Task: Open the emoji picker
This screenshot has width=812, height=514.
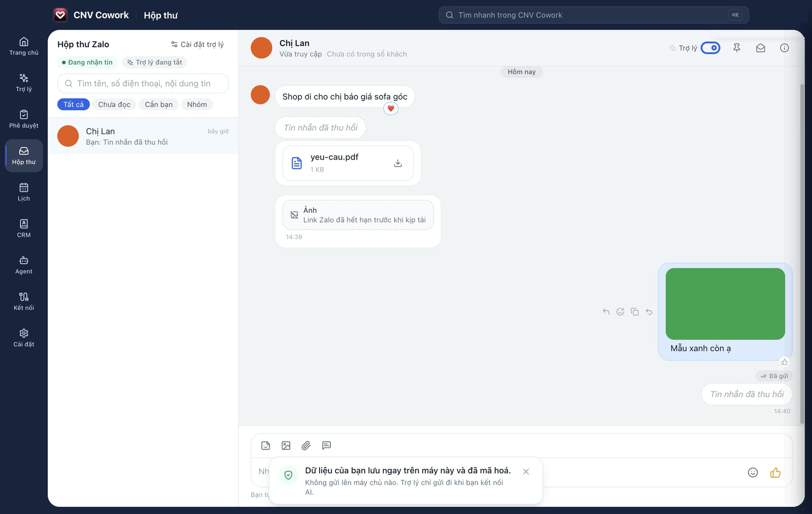Action: click(x=753, y=472)
